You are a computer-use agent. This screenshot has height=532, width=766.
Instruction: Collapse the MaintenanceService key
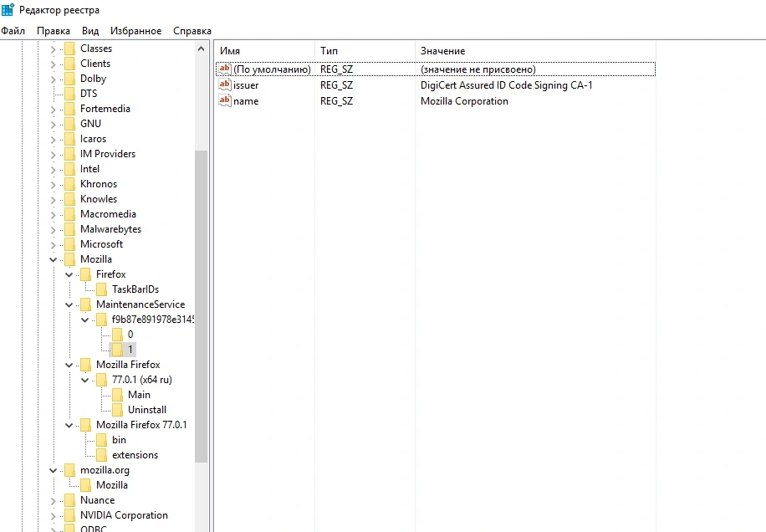pyautogui.click(x=69, y=304)
